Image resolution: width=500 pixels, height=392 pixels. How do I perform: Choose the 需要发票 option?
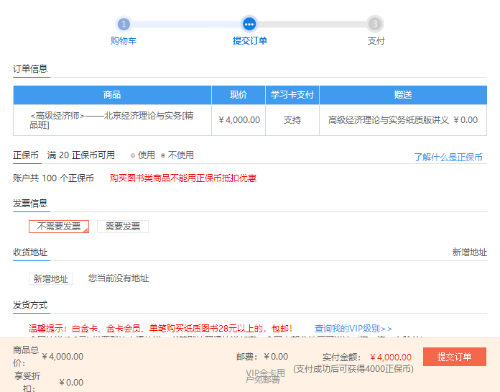[123, 226]
